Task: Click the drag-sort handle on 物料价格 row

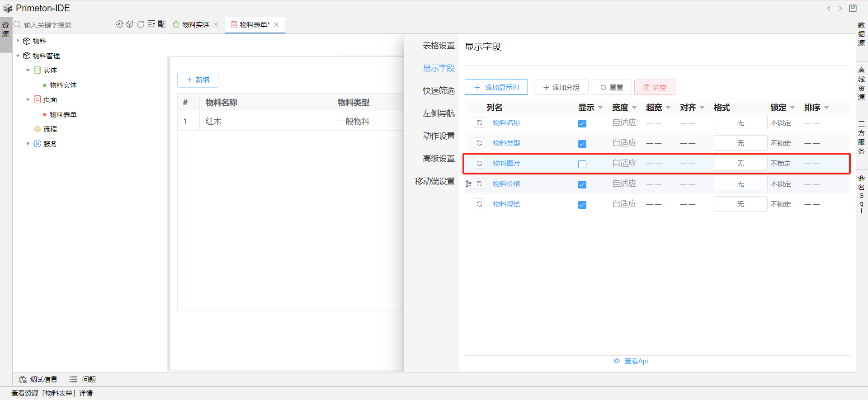Action: point(468,184)
